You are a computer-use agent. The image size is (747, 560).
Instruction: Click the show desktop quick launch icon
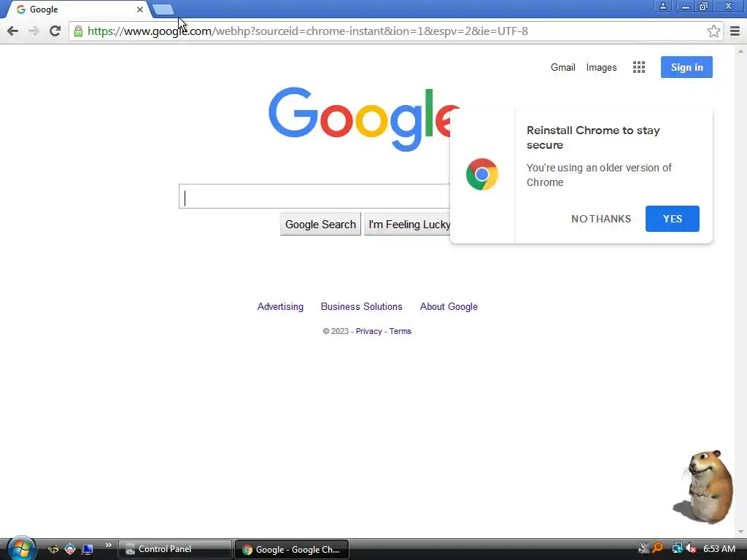(88, 550)
